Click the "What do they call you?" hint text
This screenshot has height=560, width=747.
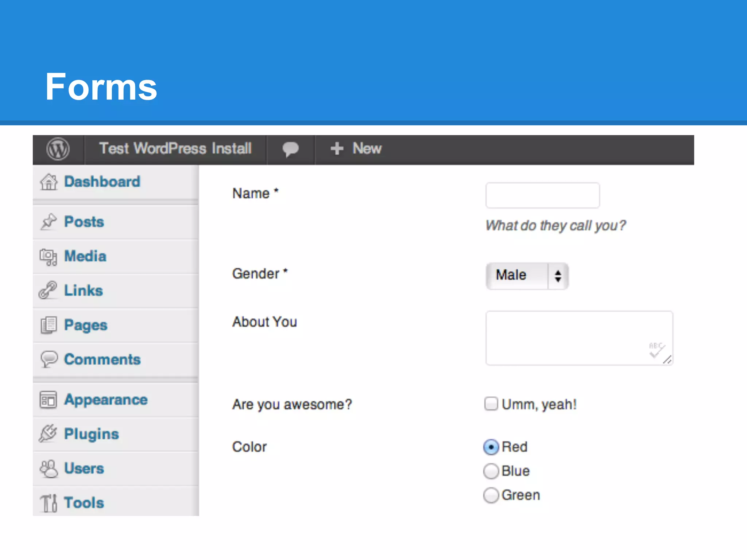(x=556, y=226)
